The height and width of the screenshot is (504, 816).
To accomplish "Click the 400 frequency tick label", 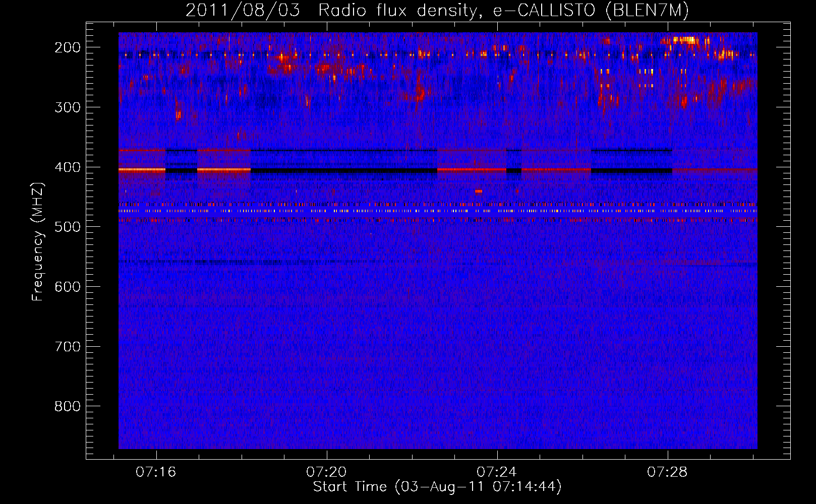I will click(68, 167).
